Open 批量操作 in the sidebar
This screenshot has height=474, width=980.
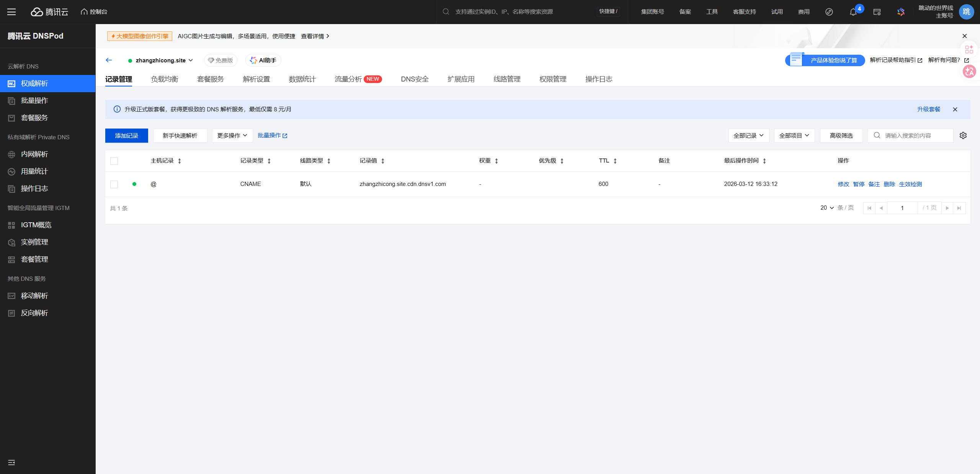pos(34,101)
